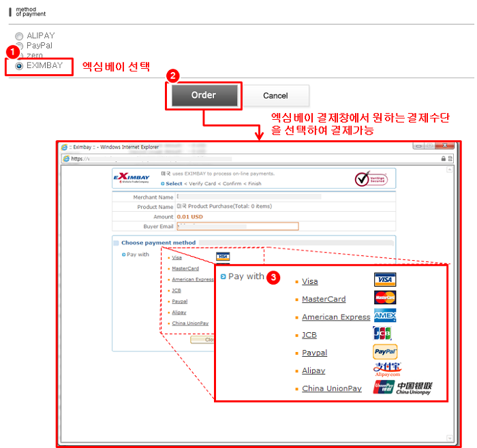Select the PayPal payment radio button
Viewport: 477px width, 448px height.
19,46
